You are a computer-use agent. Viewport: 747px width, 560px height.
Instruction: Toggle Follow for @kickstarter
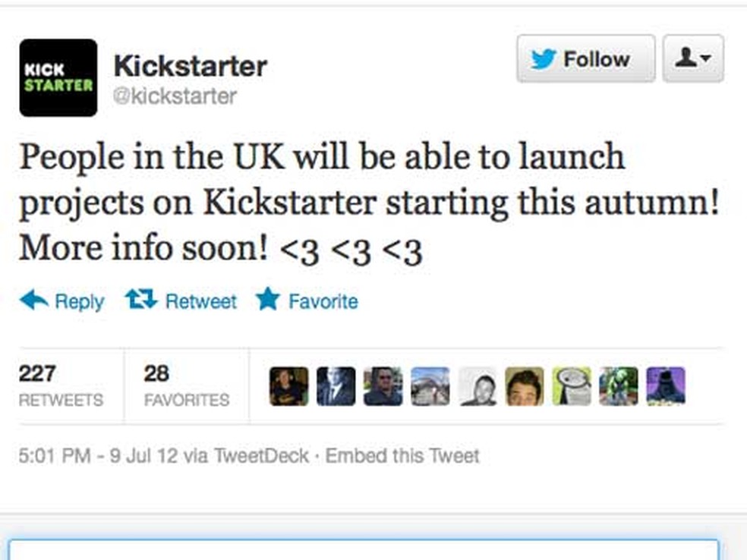point(585,58)
